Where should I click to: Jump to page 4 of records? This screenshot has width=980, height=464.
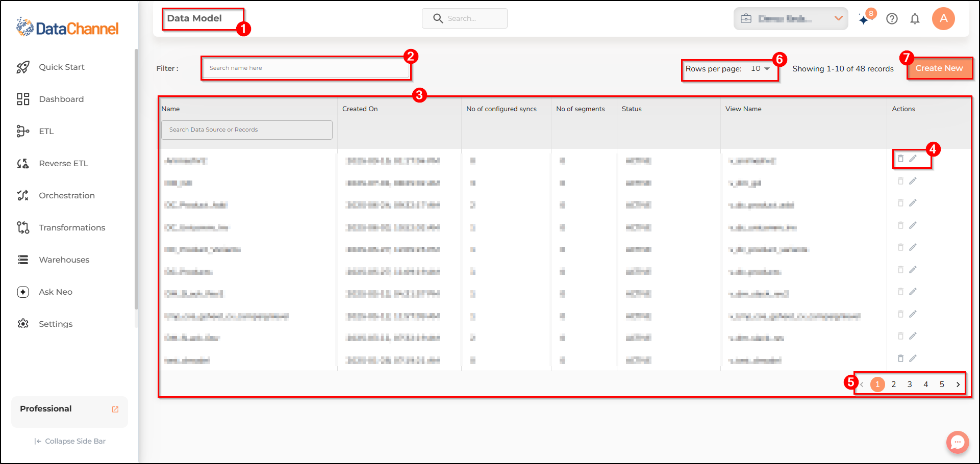tap(926, 384)
